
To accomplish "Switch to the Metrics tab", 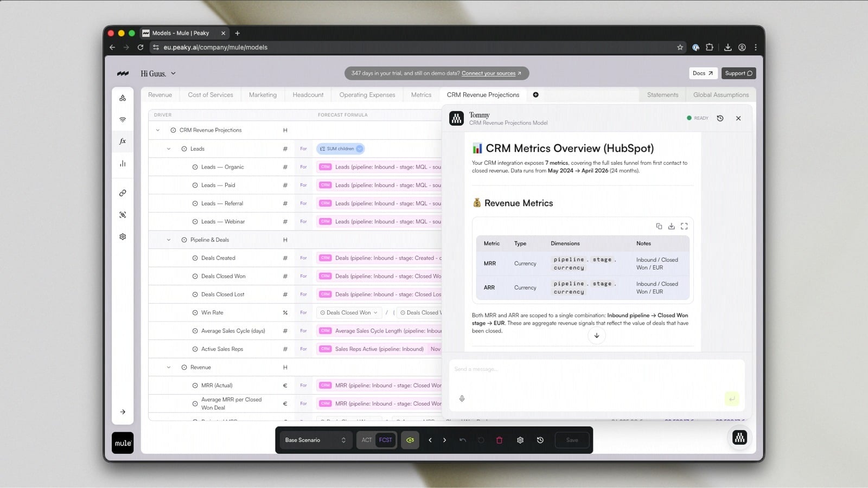I will pos(421,95).
